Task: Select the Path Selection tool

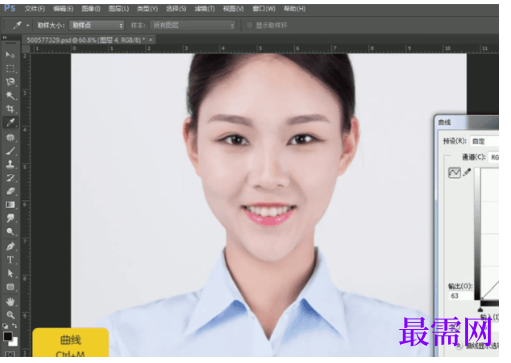Action: pos(10,273)
